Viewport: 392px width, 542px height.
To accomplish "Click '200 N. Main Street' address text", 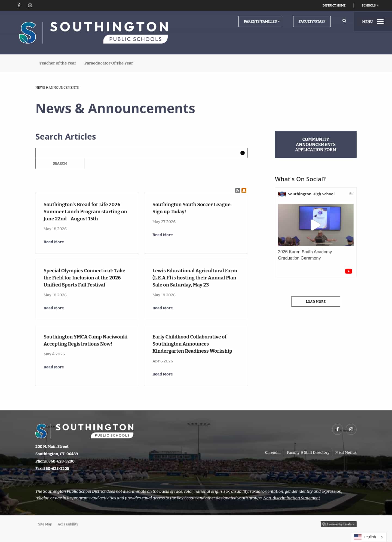I will point(52,446).
